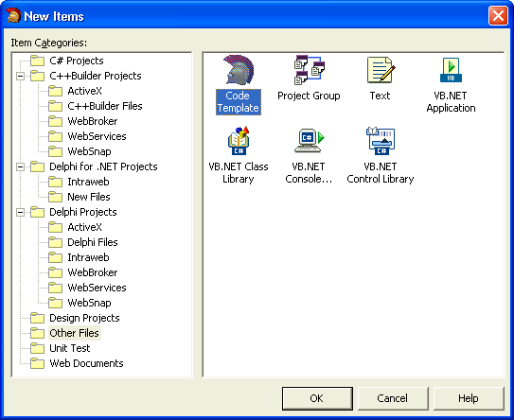Click the folder icon beside Design Projects

pos(37,318)
